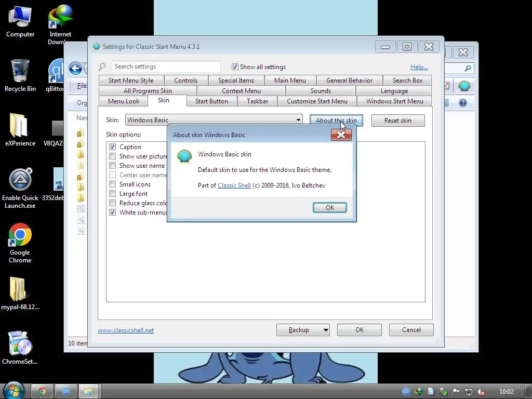The width and height of the screenshot is (532, 399).
Task: Enable the Small icons option
Action: [x=112, y=184]
